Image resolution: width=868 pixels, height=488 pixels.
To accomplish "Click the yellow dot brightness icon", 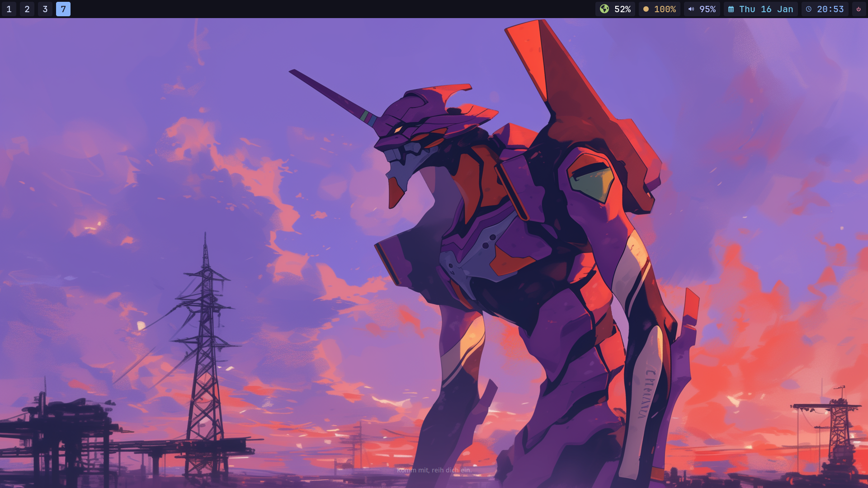I will point(646,9).
